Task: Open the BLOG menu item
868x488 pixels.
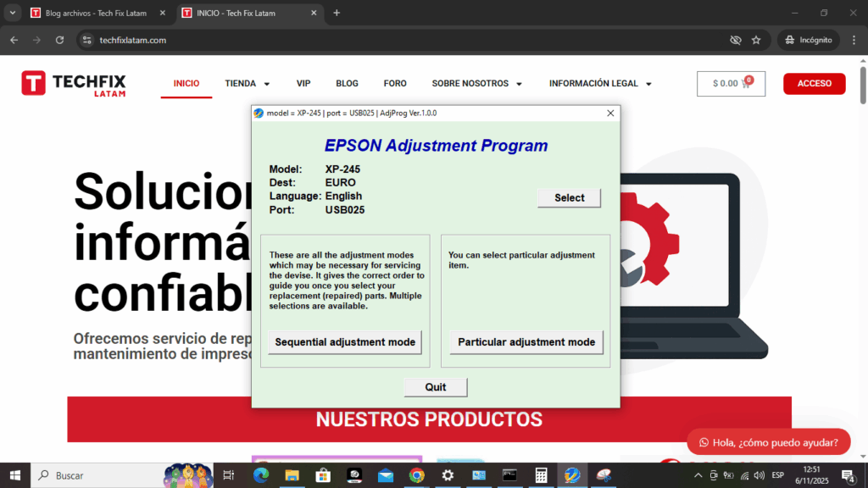Action: 347,84
